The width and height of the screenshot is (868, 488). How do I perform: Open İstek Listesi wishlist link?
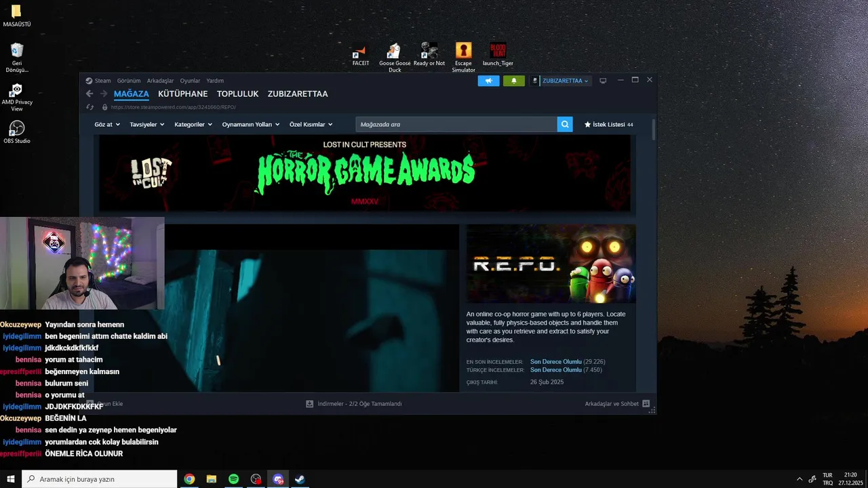[608, 125]
